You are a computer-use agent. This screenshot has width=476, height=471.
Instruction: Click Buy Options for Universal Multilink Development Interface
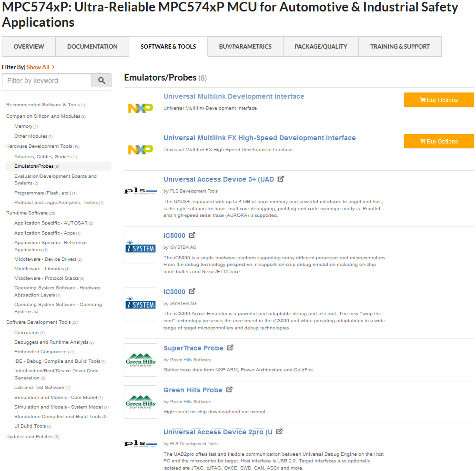pos(439,100)
